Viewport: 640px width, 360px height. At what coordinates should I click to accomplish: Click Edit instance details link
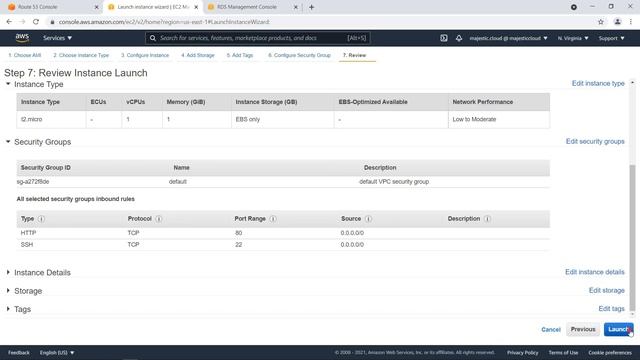click(595, 272)
